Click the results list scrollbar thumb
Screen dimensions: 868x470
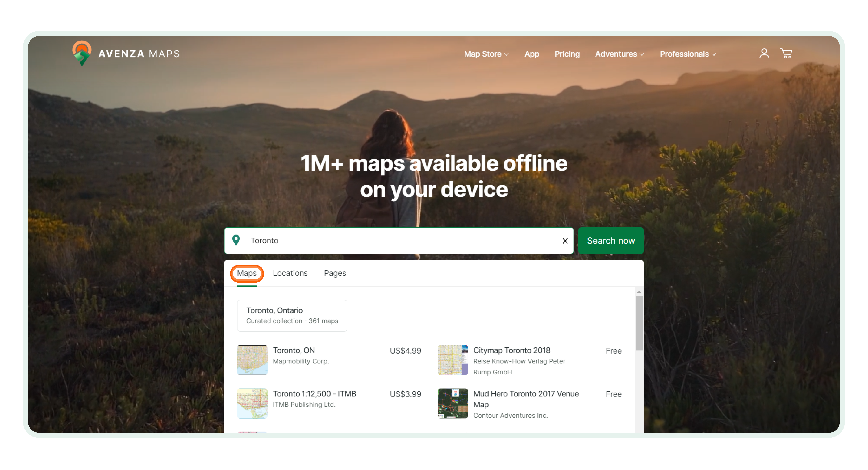[x=639, y=323]
